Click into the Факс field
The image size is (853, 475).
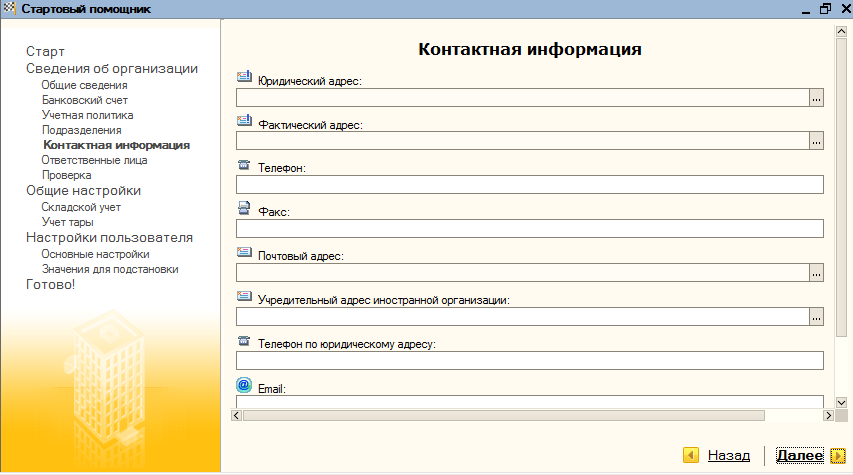530,229
